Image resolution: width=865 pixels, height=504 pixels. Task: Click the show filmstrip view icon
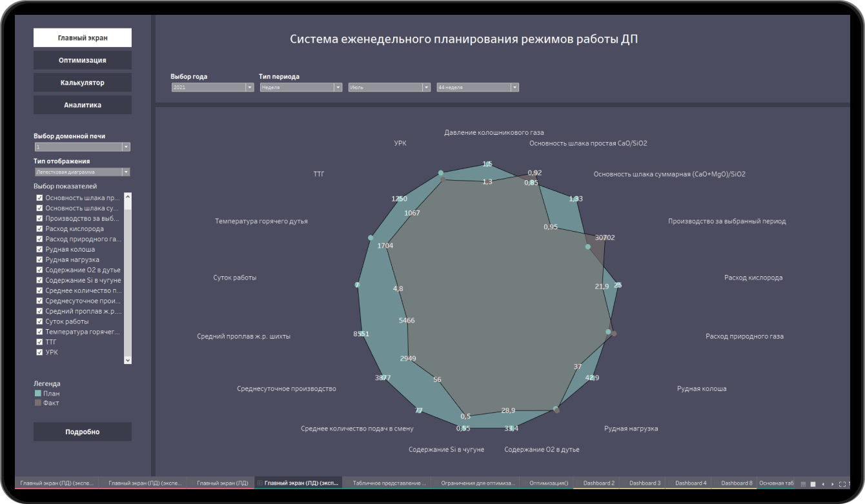803,483
